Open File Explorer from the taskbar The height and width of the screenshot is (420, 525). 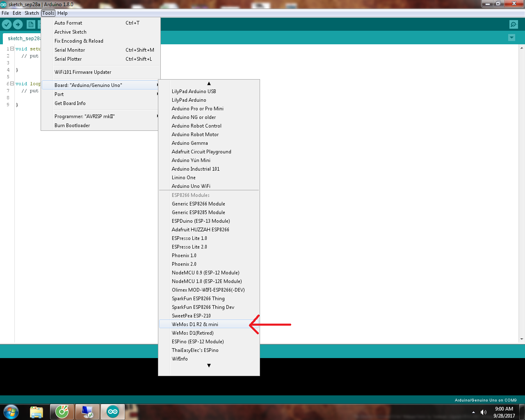(37, 412)
